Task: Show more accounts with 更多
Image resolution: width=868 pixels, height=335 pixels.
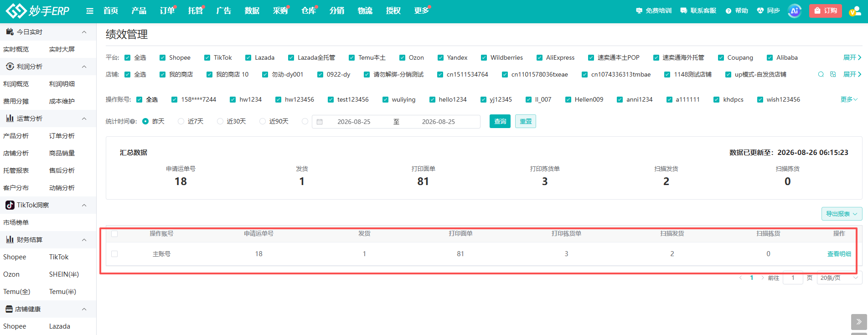Action: (x=849, y=99)
